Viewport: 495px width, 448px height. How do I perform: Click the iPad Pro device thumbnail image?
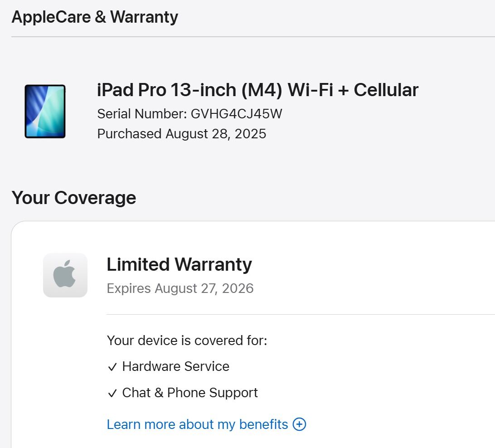(45, 111)
